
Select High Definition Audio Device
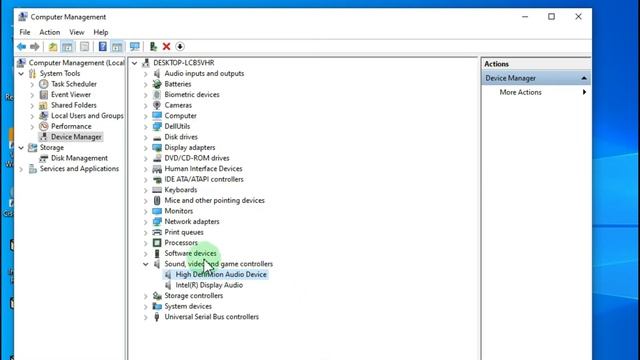221,275
